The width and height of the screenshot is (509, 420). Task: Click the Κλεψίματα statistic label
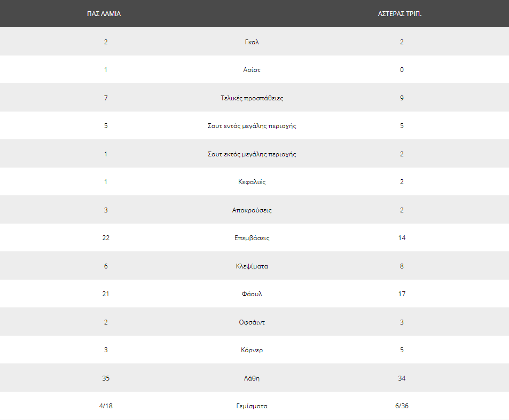pos(252,266)
